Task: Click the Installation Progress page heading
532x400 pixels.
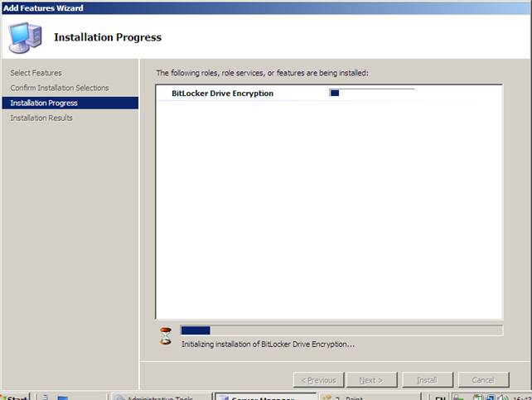Action: tap(108, 37)
